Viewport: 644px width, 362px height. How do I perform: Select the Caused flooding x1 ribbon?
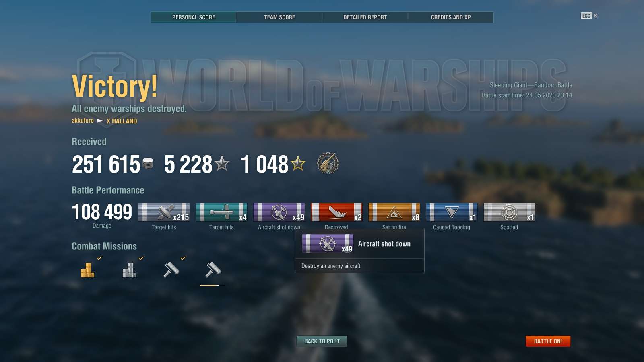click(x=452, y=212)
